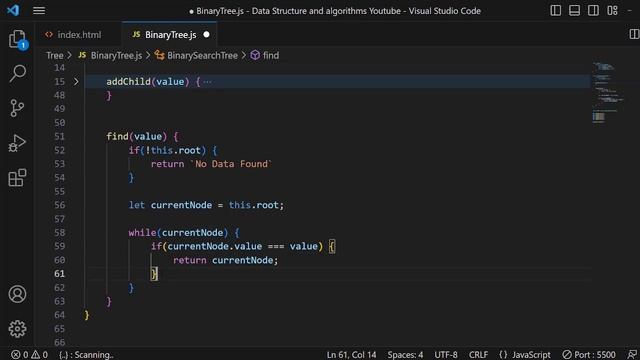Click 'No Data Found' string on line 53

231,164
